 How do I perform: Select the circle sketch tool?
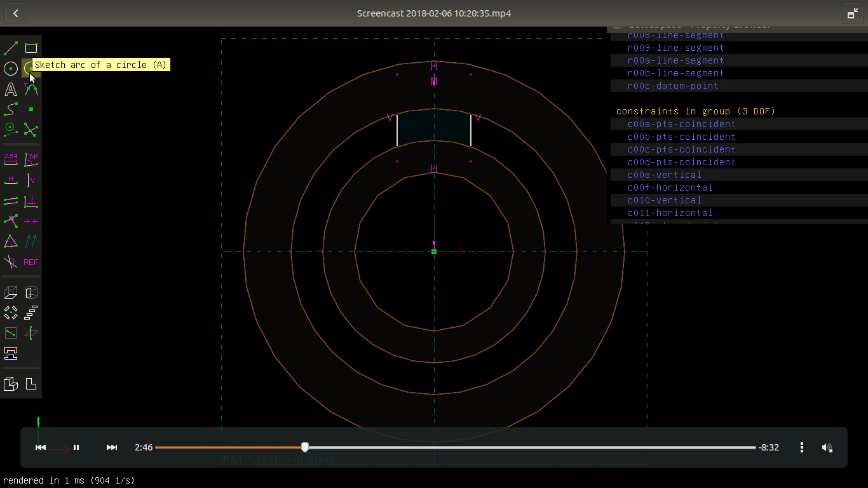(x=11, y=69)
